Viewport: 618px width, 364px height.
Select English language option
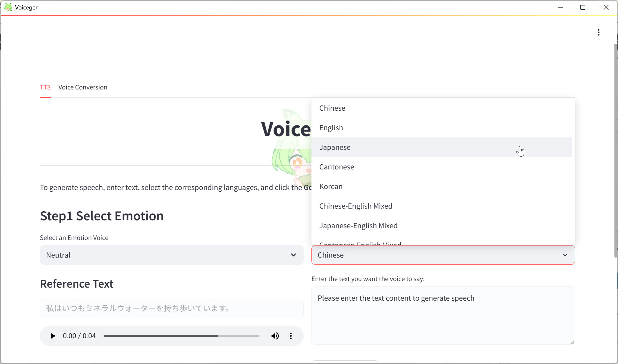[331, 128]
